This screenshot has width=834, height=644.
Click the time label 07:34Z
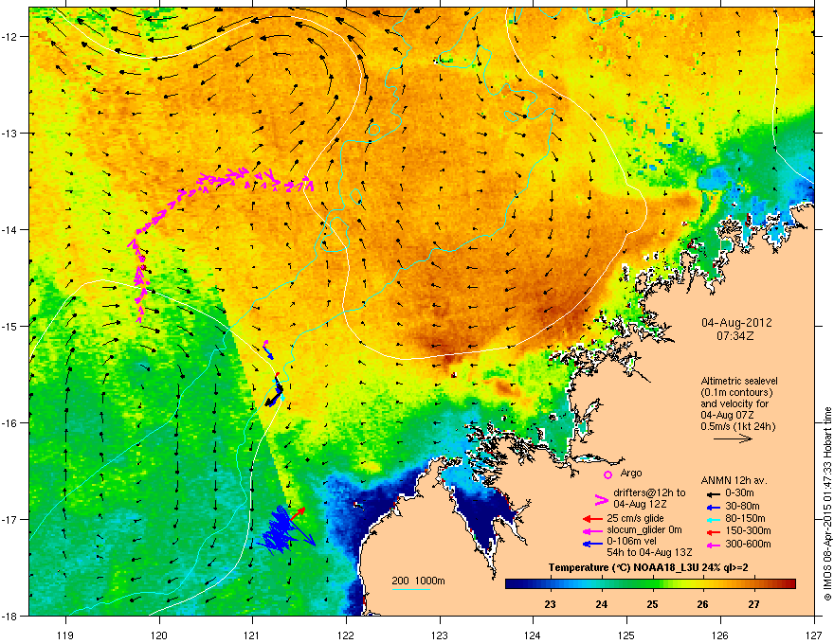tap(735, 336)
